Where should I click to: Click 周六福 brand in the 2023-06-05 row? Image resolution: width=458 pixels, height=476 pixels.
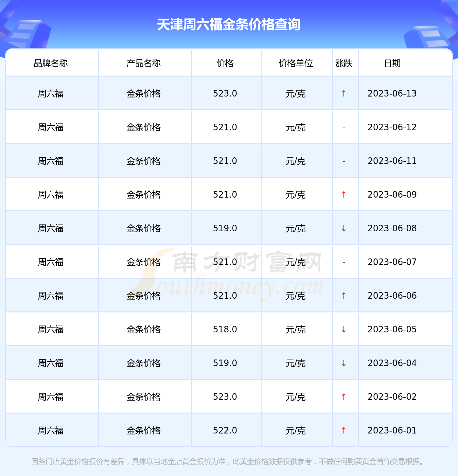coord(51,330)
